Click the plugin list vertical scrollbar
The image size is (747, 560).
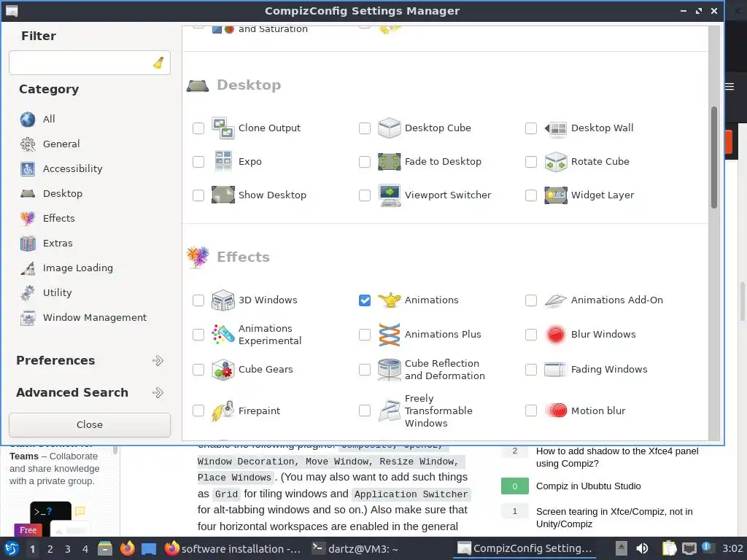[x=713, y=157]
